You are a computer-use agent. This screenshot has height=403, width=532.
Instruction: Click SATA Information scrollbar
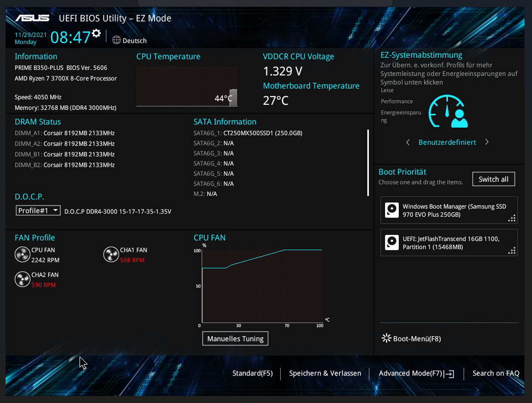point(368,163)
